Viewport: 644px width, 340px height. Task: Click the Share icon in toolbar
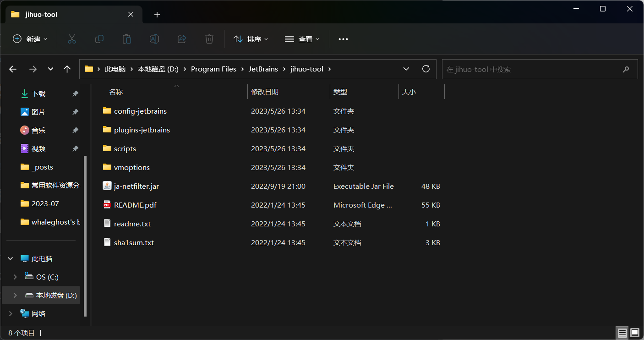coord(182,39)
